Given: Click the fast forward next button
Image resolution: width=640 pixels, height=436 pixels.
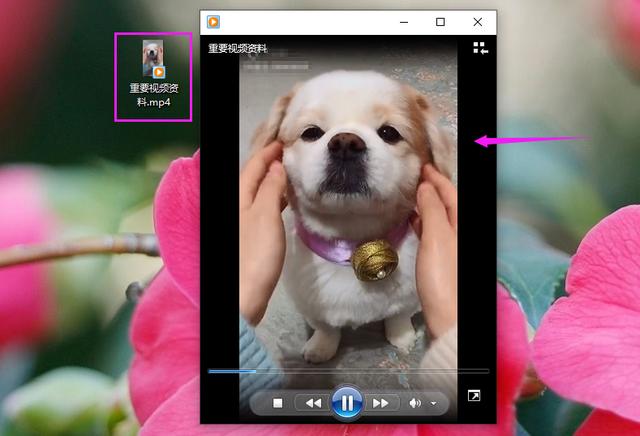Looking at the screenshot, I should click(x=380, y=403).
